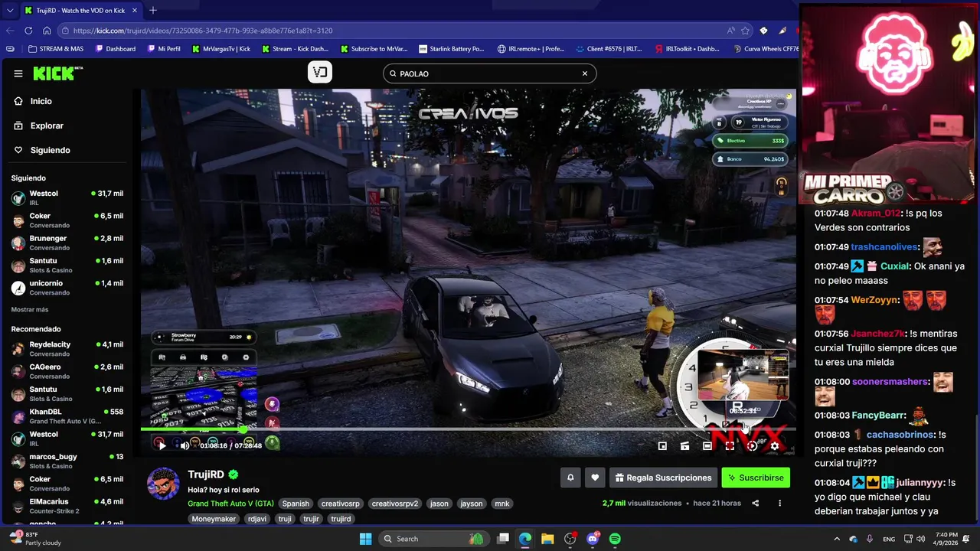980x551 pixels.
Task: Open Reydelacity's recommended channel
Action: pyautogui.click(x=69, y=348)
